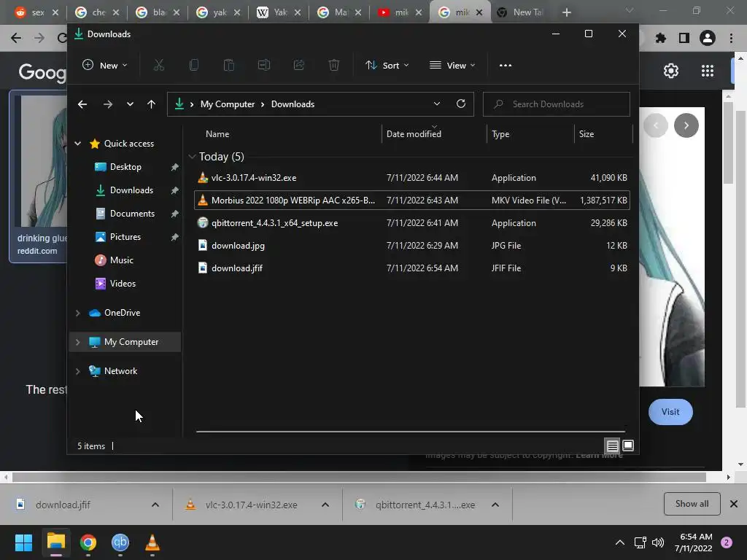
Task: Click the network tray icon
Action: (x=640, y=542)
